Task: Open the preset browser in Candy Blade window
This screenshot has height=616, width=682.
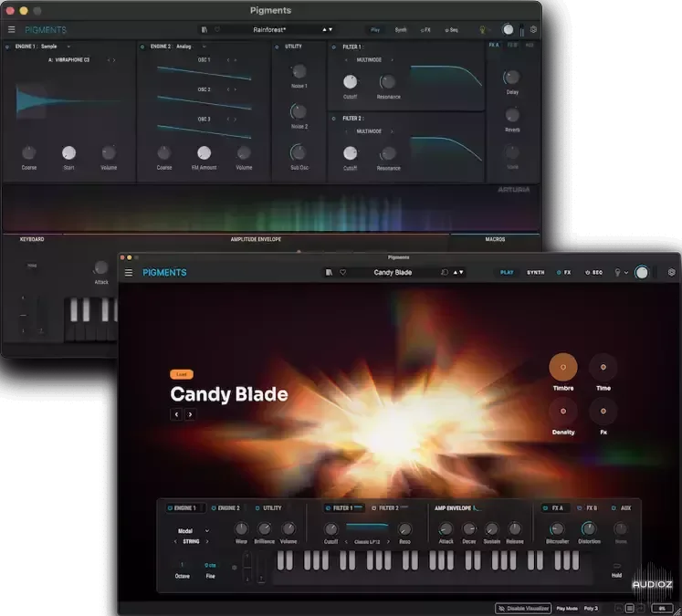Action: 329,273
